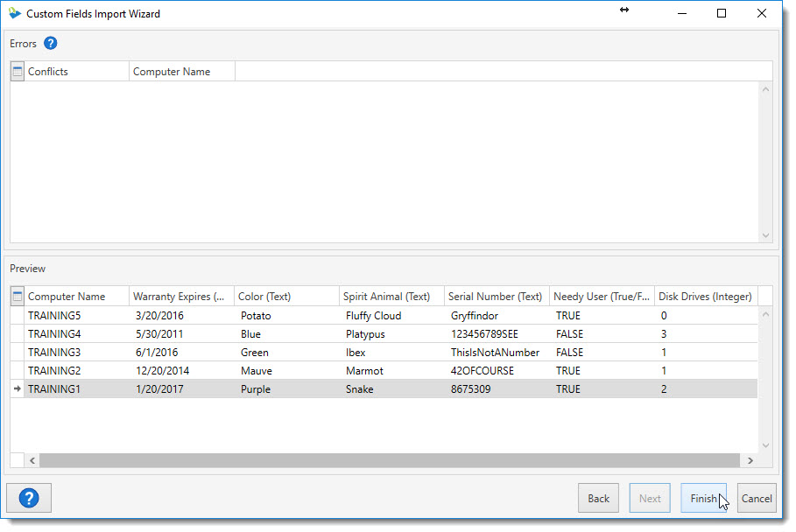This screenshot has width=796, height=532.
Task: Click Errors grid scroll up arrow
Action: pyautogui.click(x=765, y=89)
